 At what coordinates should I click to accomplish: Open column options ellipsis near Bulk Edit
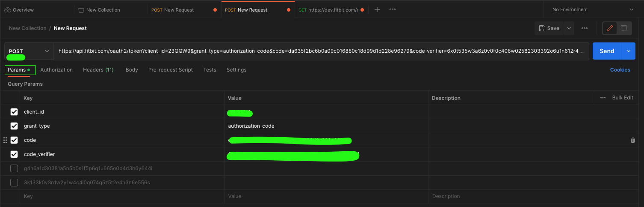603,98
